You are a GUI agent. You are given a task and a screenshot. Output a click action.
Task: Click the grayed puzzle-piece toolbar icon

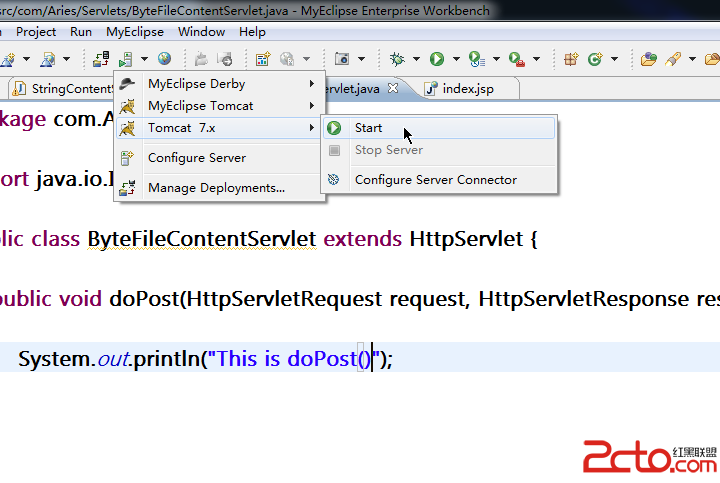pos(201,59)
